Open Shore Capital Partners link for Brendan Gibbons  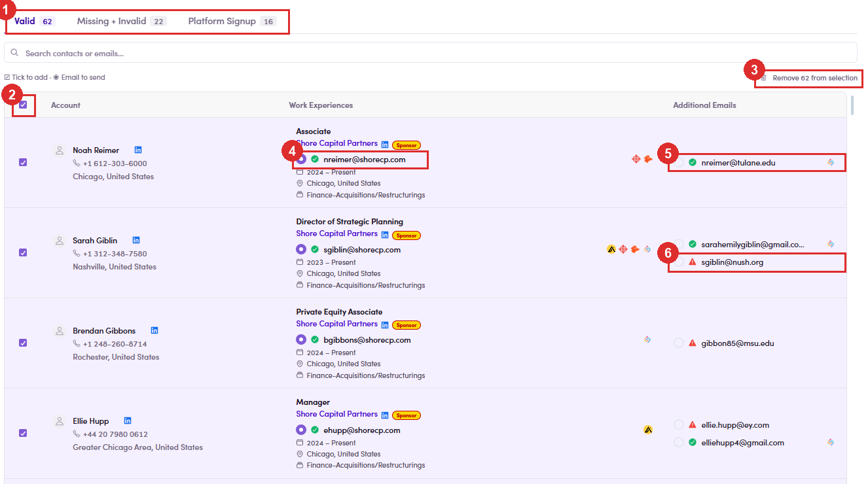(336, 324)
